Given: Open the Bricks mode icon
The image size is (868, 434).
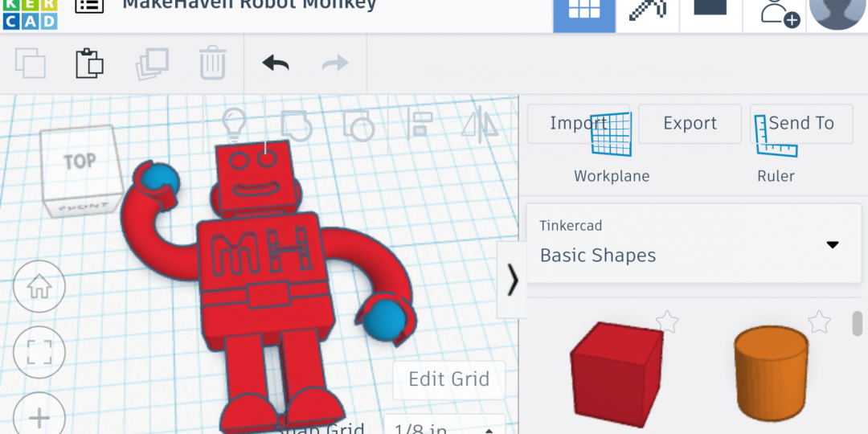Looking at the screenshot, I should point(710,8).
